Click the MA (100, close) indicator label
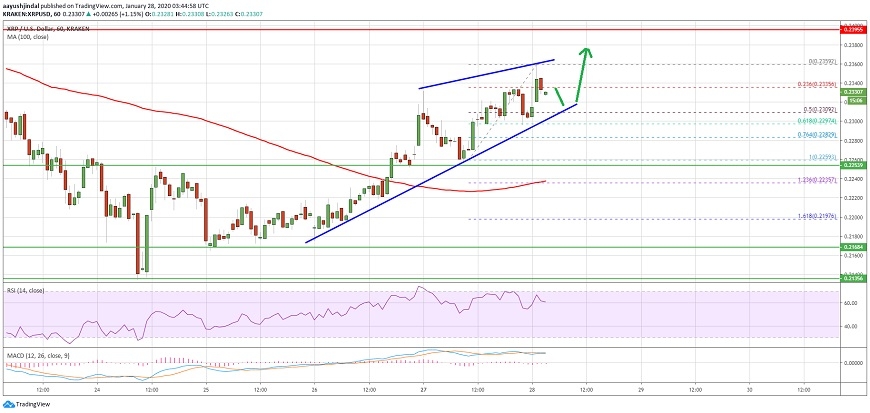The image size is (870, 413). click(x=26, y=37)
